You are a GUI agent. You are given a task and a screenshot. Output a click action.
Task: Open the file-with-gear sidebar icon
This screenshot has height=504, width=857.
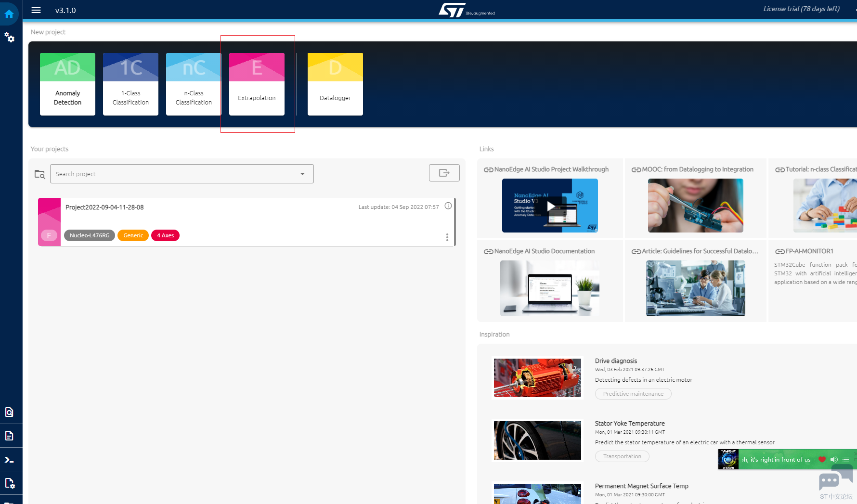pos(9,483)
